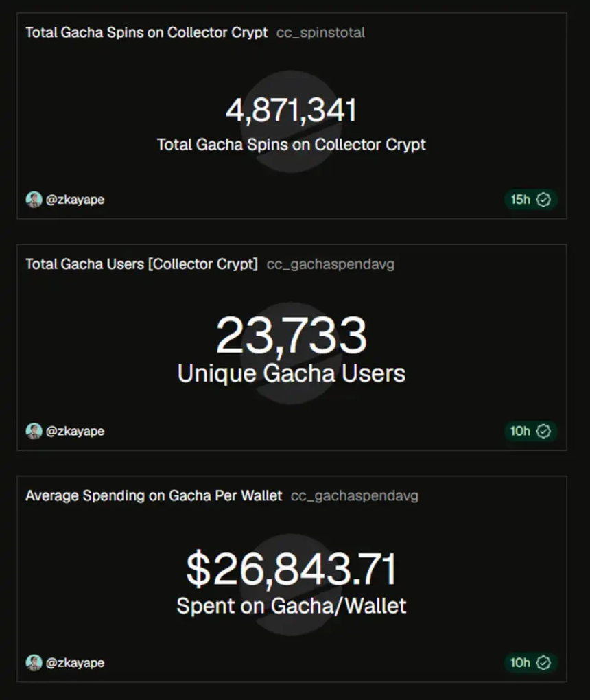Viewport: 590px width, 700px height.
Task: Click verified checkmark on Gacha Users 10h badge
Action: pyautogui.click(x=543, y=431)
